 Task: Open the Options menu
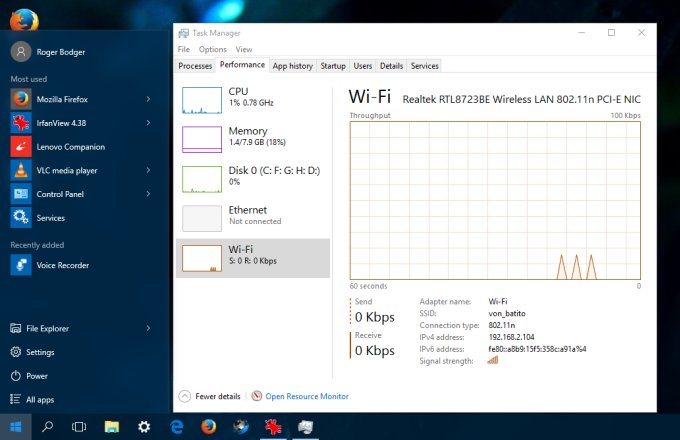click(x=212, y=49)
